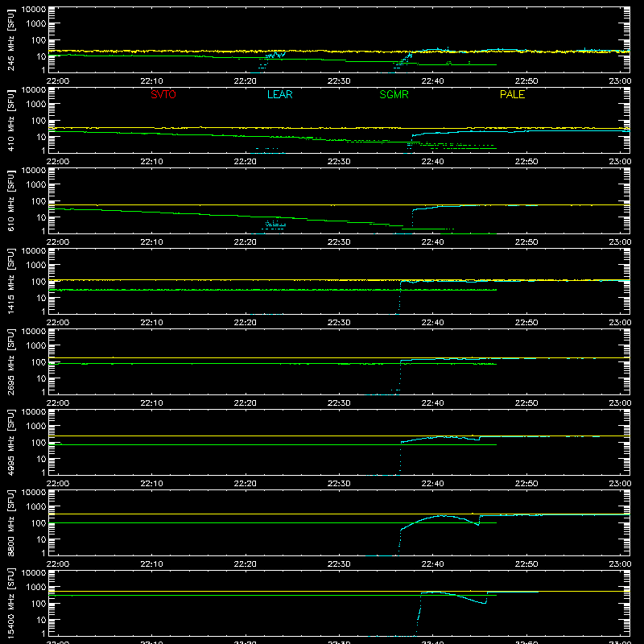Click 22:50 label under the 245 MHz plot
This screenshot has height=644, width=644.
526,81
